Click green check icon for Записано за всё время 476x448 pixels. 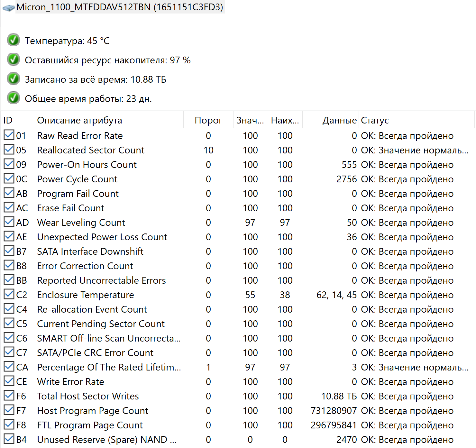point(14,79)
